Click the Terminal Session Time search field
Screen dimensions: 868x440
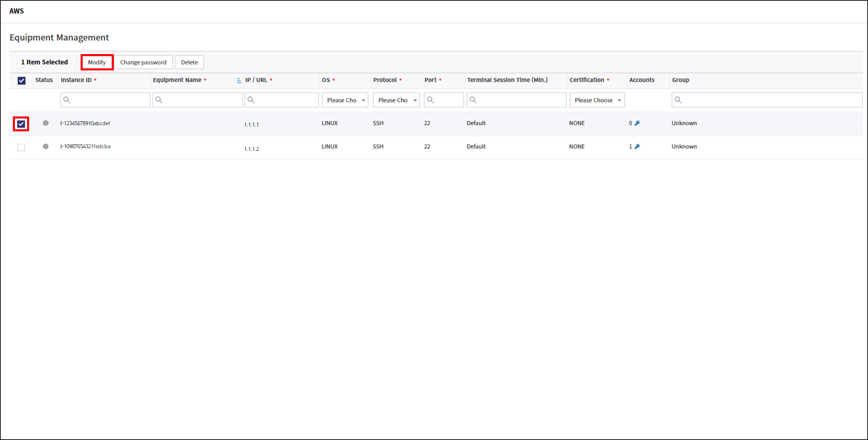click(516, 100)
